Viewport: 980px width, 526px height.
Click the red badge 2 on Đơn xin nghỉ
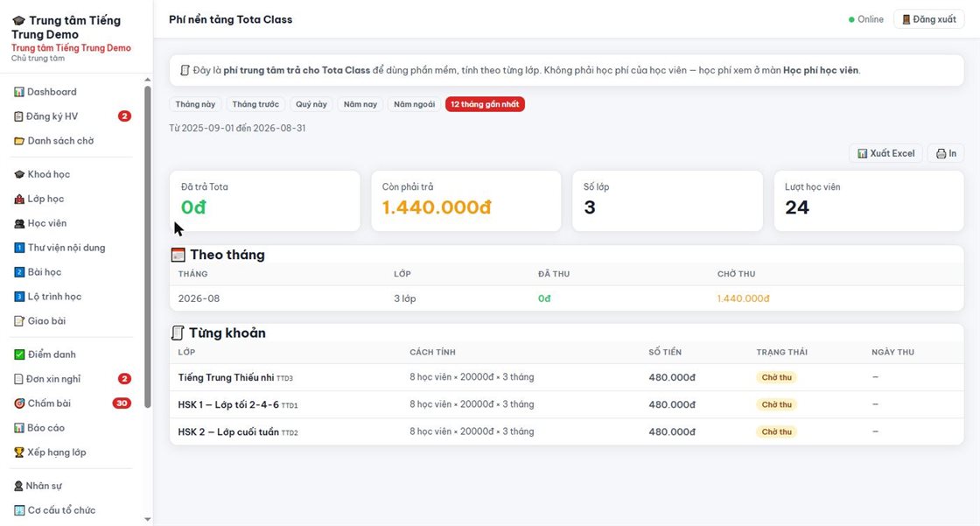(124, 379)
